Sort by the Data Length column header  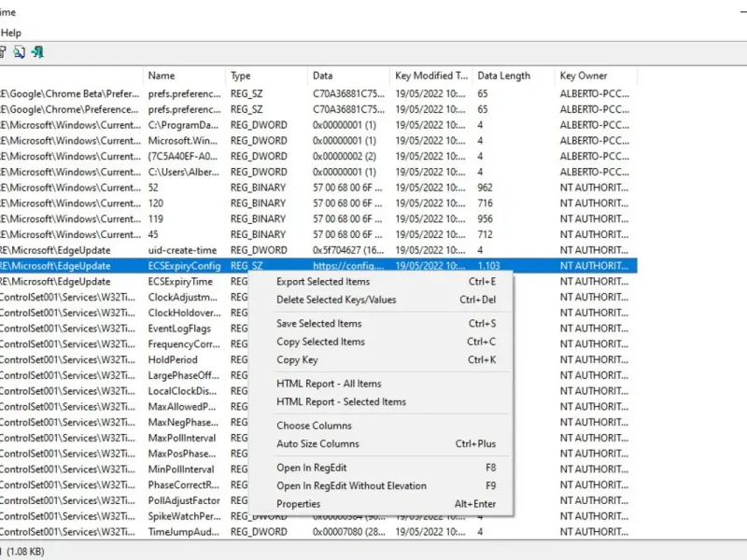coord(514,76)
